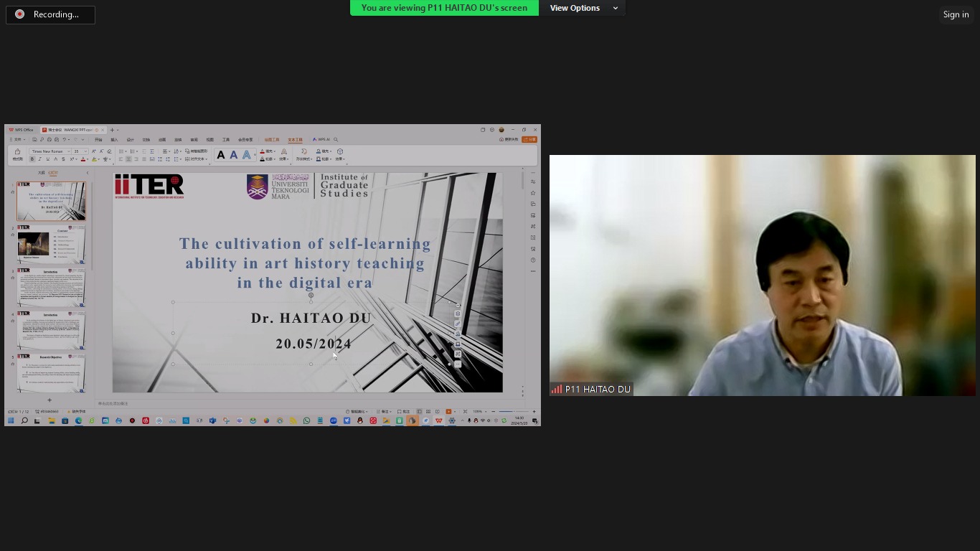
Task: Align text left in the paragraph group
Action: coord(121,159)
